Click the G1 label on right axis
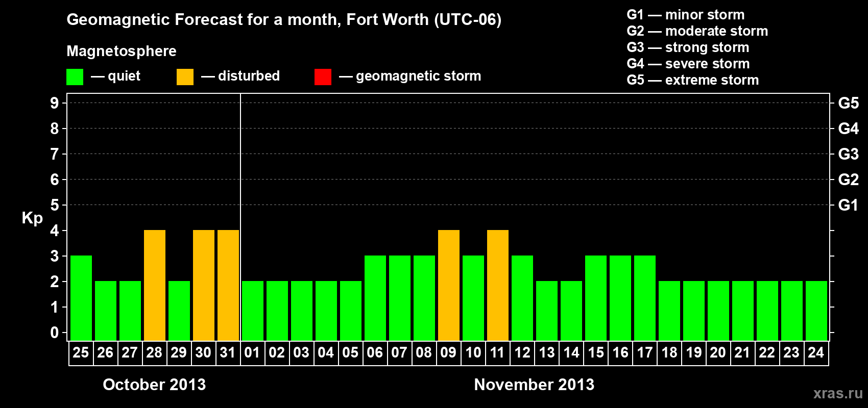This screenshot has height=408, width=868. 849,205
